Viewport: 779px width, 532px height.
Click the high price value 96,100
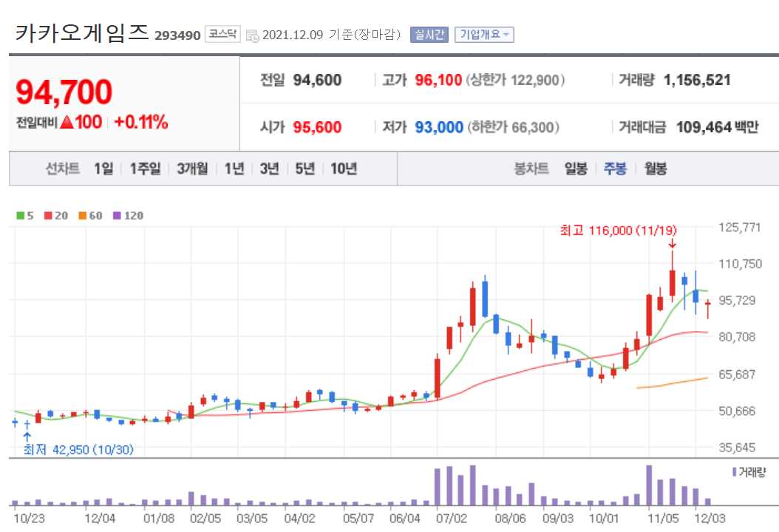[x=438, y=80]
